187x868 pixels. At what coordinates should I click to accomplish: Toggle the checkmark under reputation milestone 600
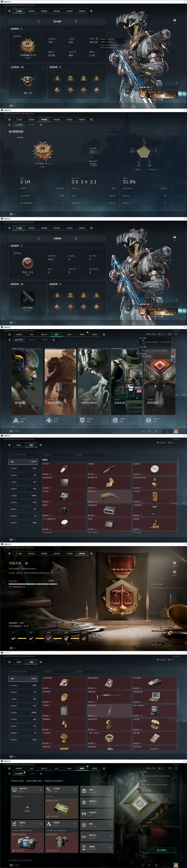84,638
